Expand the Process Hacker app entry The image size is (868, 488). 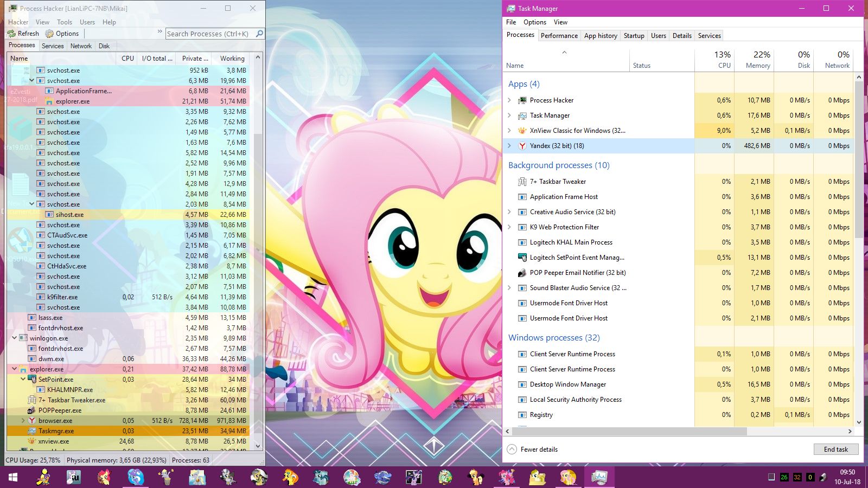[x=509, y=100]
